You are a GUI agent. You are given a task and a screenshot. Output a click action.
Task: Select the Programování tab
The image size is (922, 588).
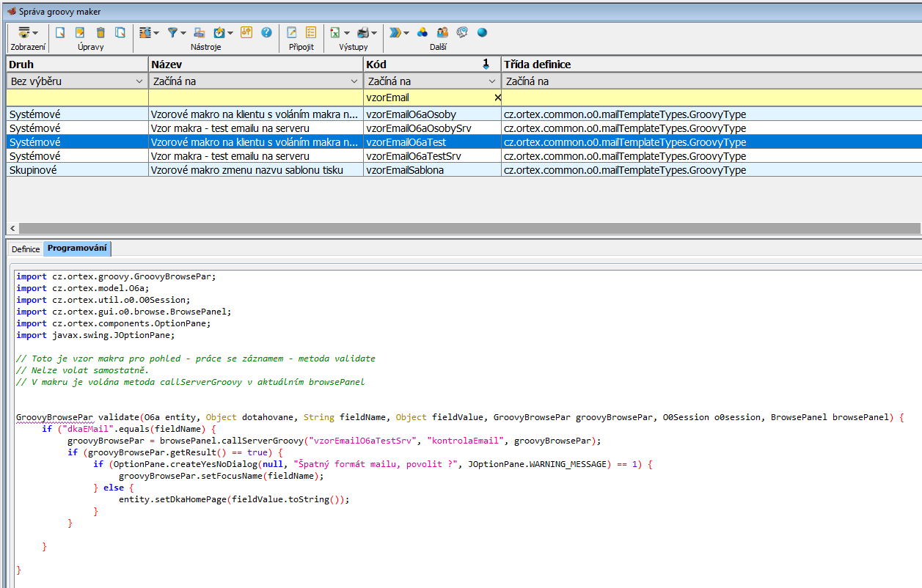77,249
